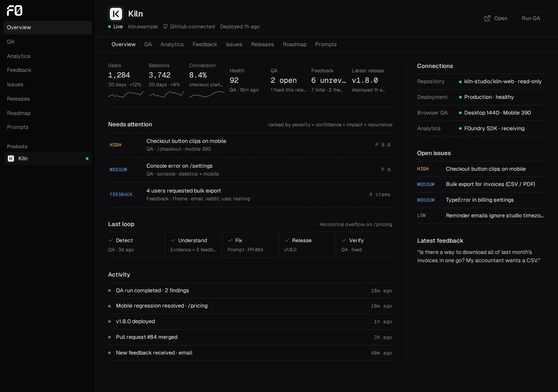Select Feedback in the left sidebar
Viewport: 558px width, 392px height.
48,70
